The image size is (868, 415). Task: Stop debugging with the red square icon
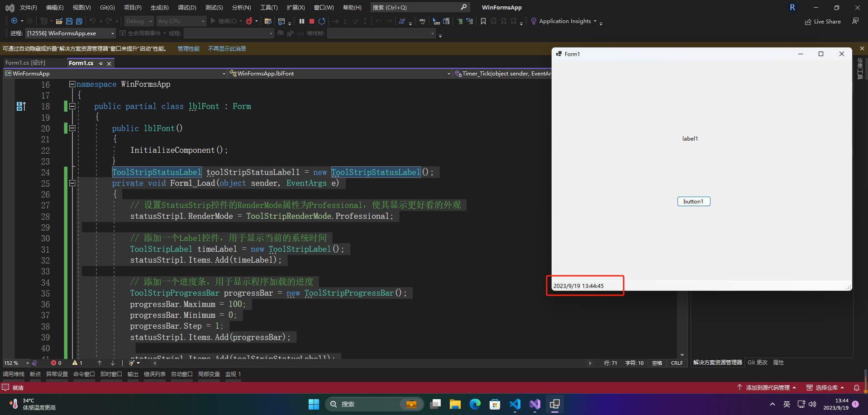(312, 21)
